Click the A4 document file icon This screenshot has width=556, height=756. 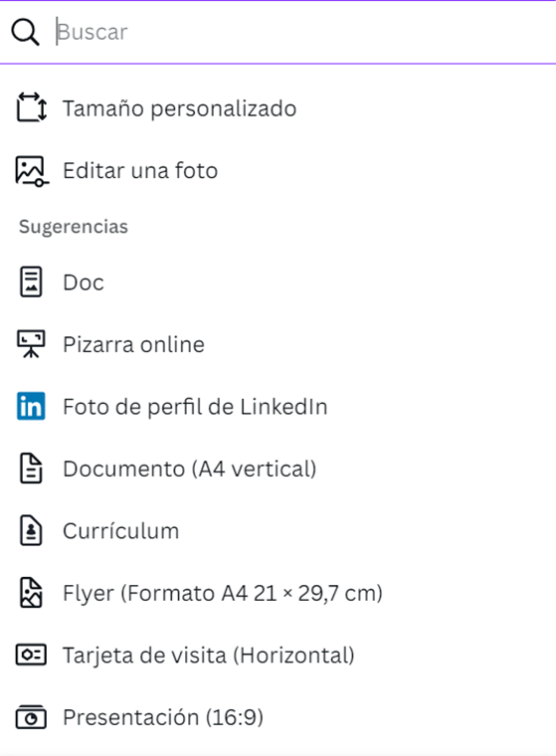click(31, 469)
